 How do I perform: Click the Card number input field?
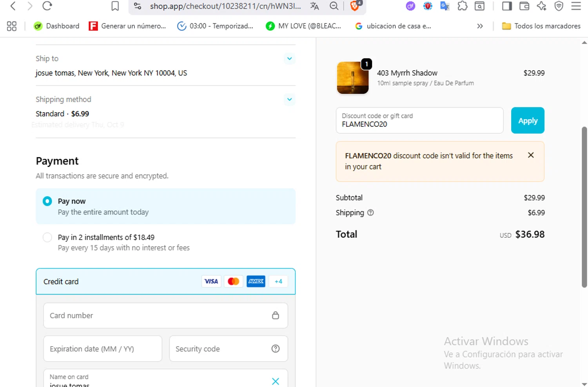click(x=165, y=315)
